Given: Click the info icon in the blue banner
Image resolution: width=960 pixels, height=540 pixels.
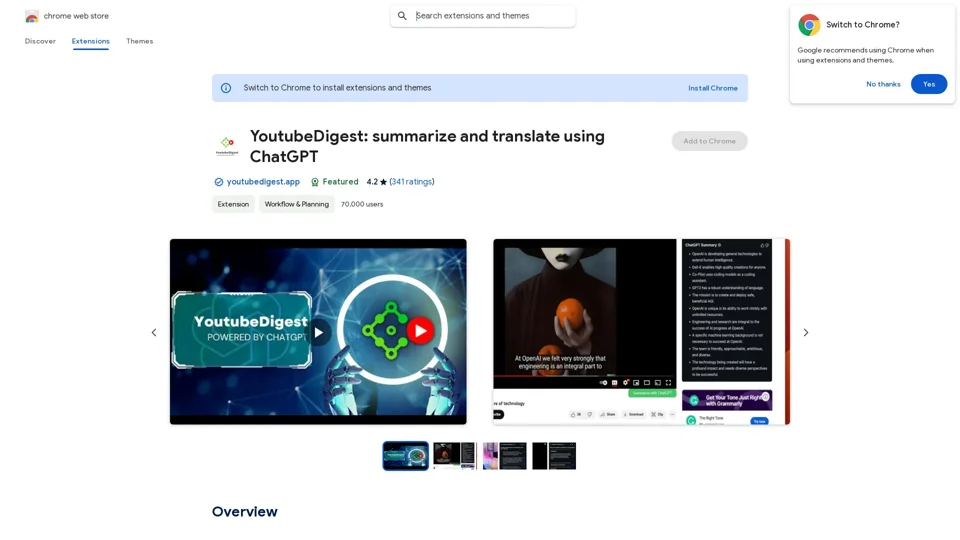Looking at the screenshot, I should [226, 88].
